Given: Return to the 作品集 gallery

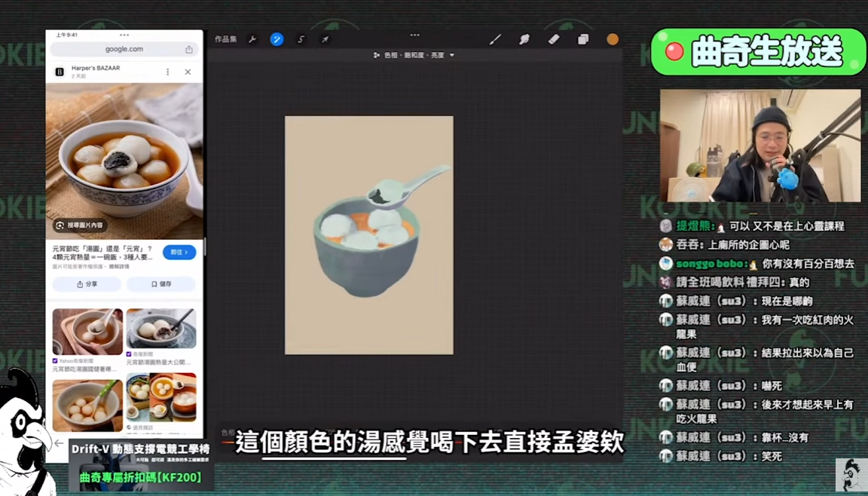Looking at the screenshot, I should point(225,39).
